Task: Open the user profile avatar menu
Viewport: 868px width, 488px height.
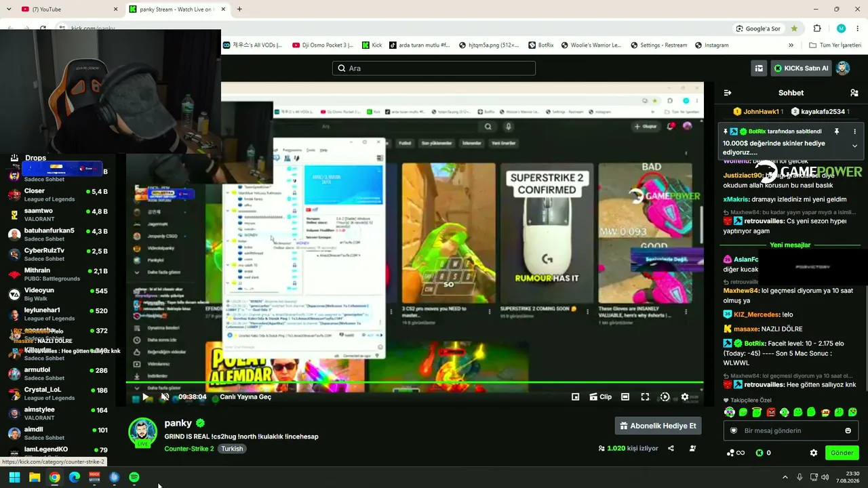Action: 843,68
